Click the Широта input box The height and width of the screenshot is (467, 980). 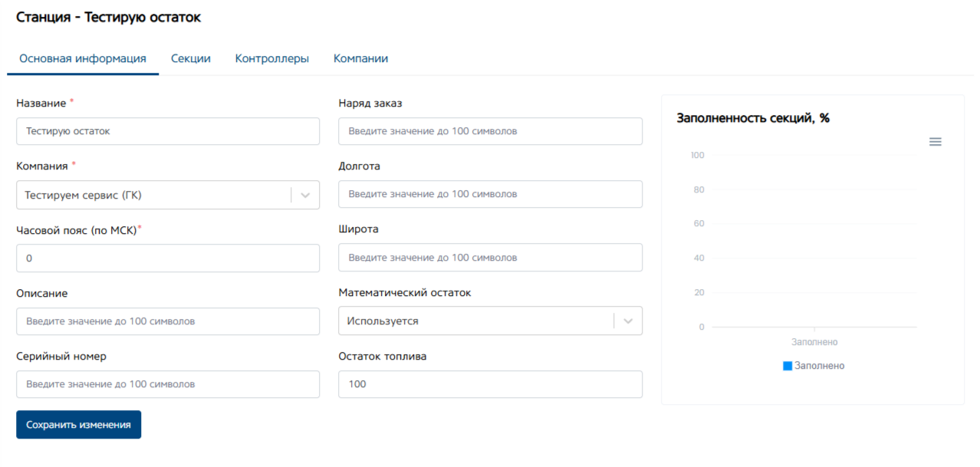[x=490, y=258]
